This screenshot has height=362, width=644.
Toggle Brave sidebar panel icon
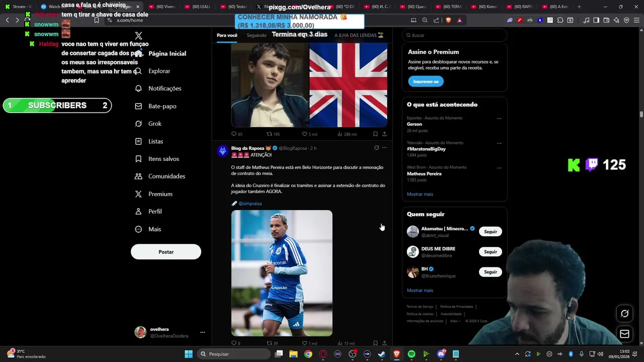click(x=596, y=20)
